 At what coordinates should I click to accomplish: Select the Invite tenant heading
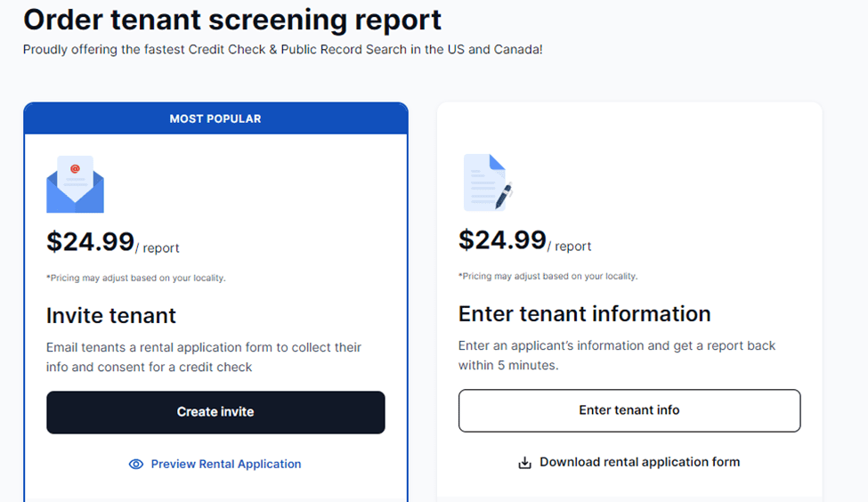[x=111, y=315]
